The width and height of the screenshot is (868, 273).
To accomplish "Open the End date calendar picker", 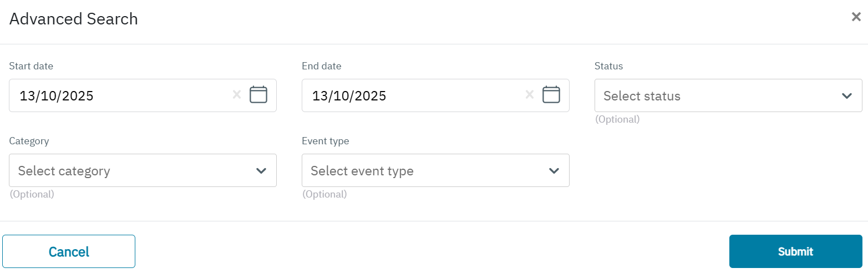I will 551,95.
